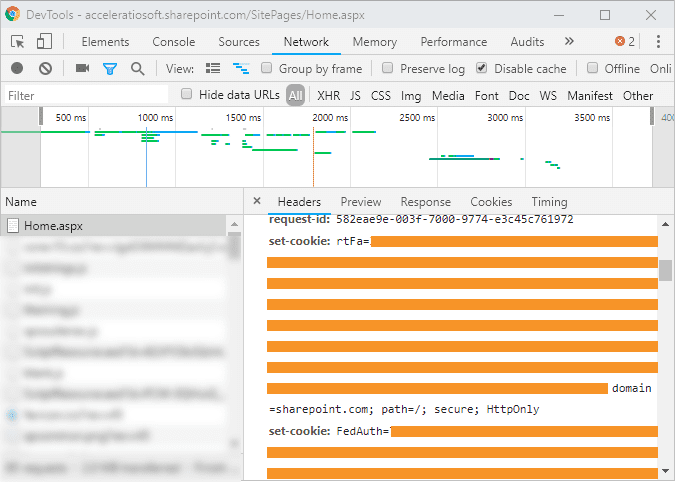Screen dimensions: 676x482
Task: Filter requests by WS
Action: click(548, 95)
